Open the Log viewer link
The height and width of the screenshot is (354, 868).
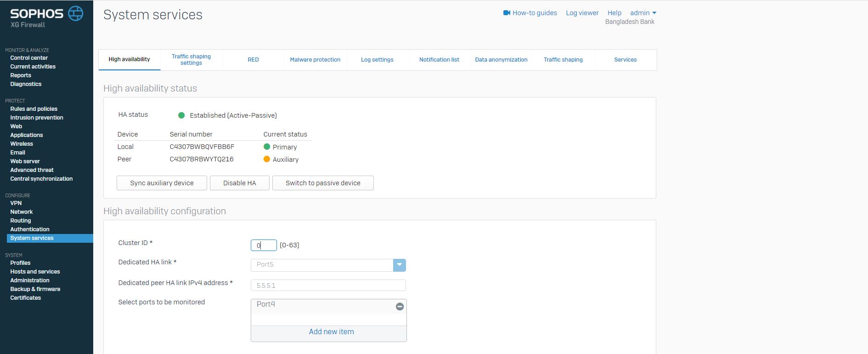coord(582,13)
